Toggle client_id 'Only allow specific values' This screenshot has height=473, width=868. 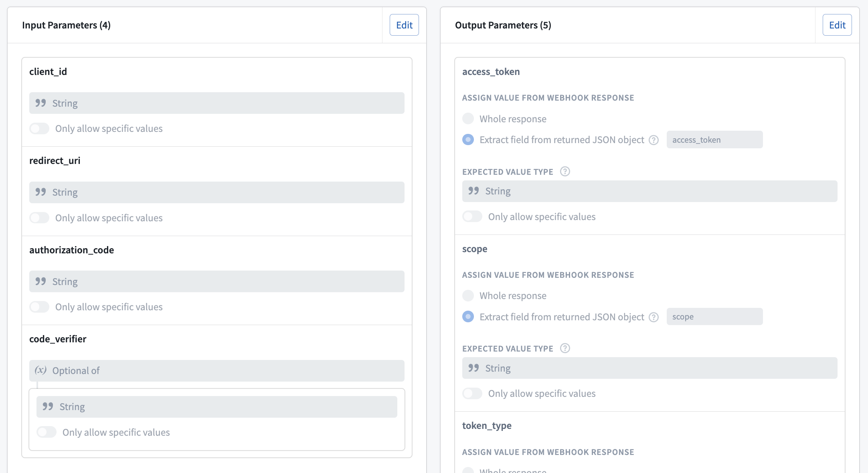39,129
